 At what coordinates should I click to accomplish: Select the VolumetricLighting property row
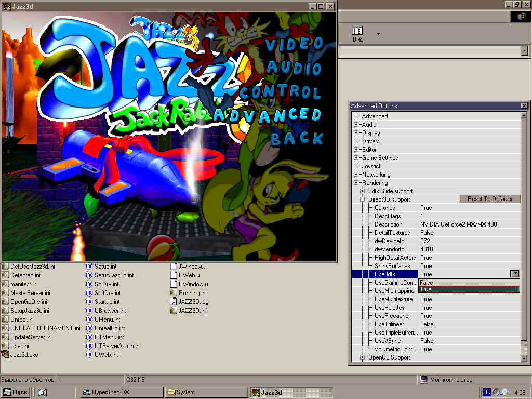point(436,349)
